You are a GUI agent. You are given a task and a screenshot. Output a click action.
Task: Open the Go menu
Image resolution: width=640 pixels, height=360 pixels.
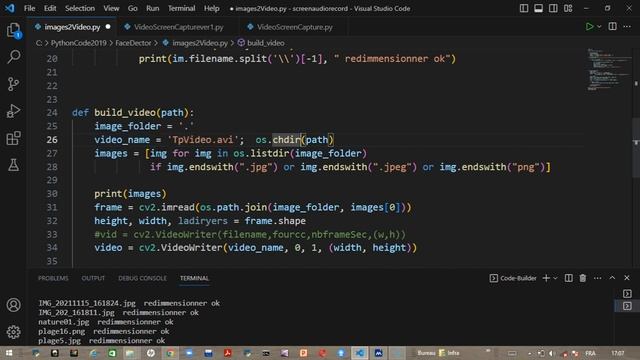click(132, 8)
